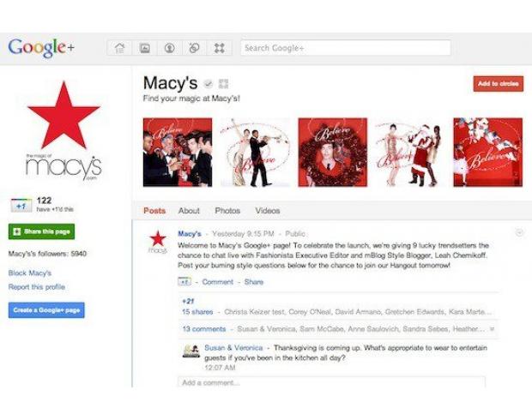Click the Add to circles button
This screenshot has height=420, width=532.
pyautogui.click(x=498, y=84)
